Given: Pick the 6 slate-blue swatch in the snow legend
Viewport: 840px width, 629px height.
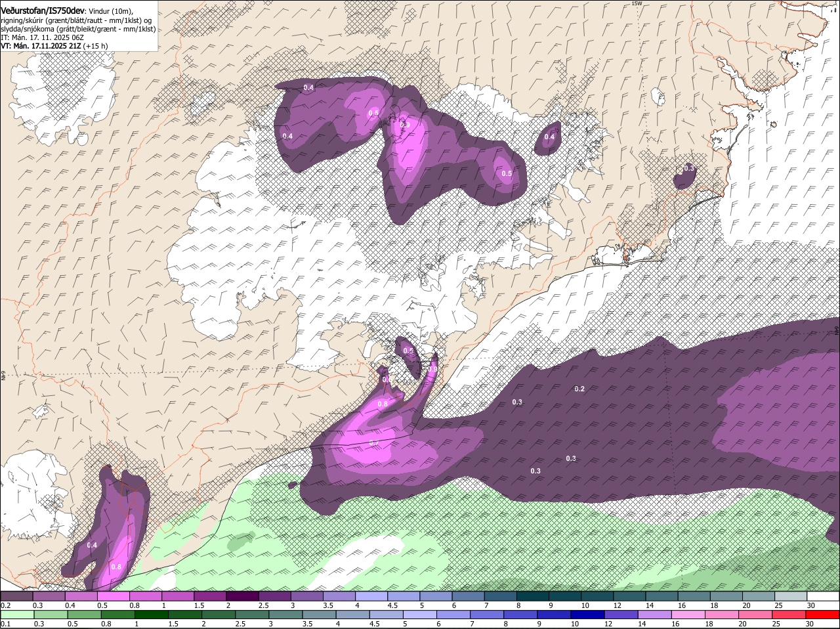Looking at the screenshot, I should 469,596.
